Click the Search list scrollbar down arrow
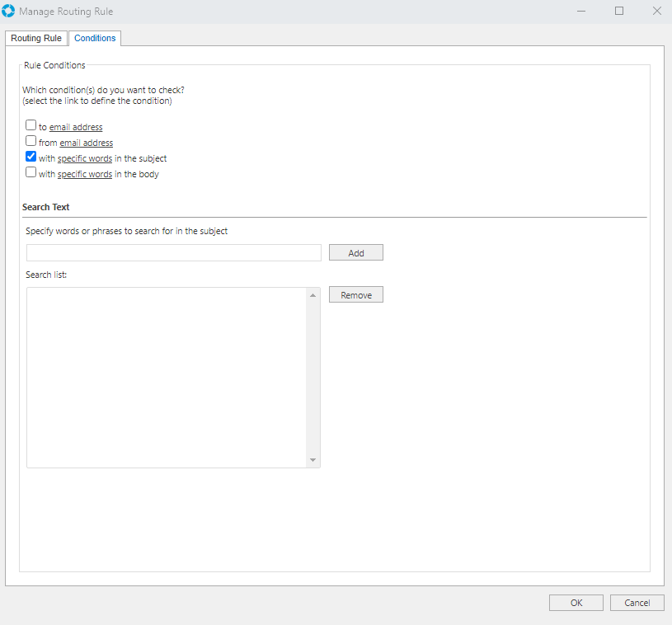This screenshot has width=672, height=625. (313, 460)
